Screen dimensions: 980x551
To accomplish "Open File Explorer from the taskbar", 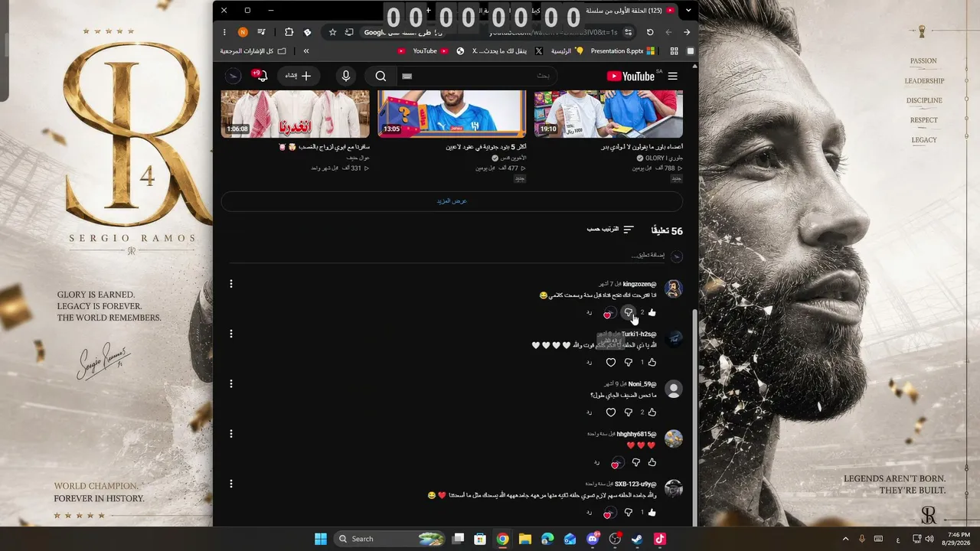I will 524,539.
